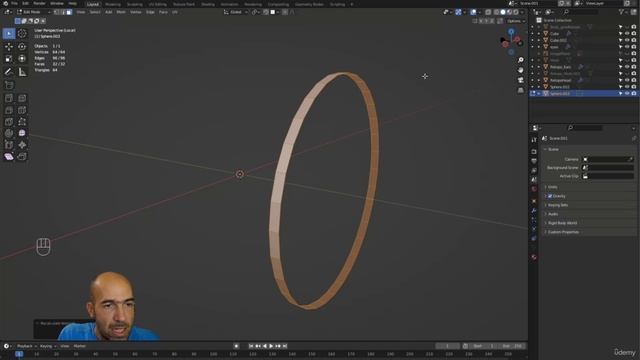Open the Tool properties tab icon

[534, 140]
